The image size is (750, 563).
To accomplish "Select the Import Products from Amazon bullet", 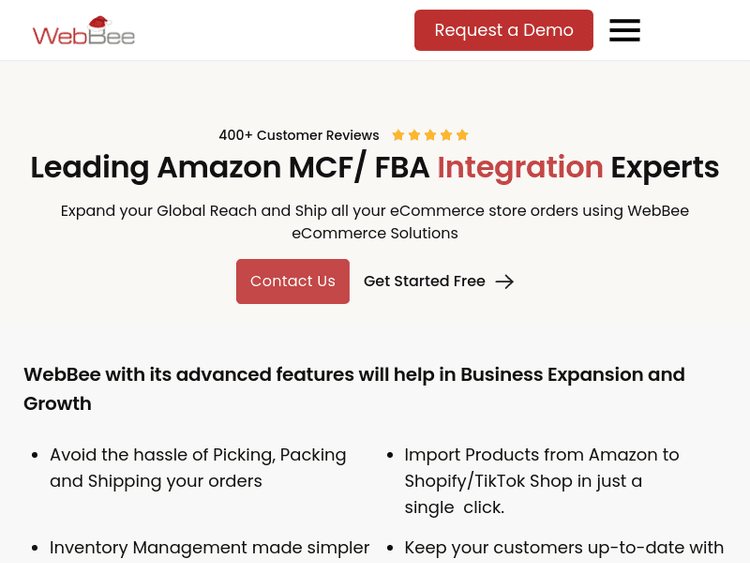I will [541, 480].
